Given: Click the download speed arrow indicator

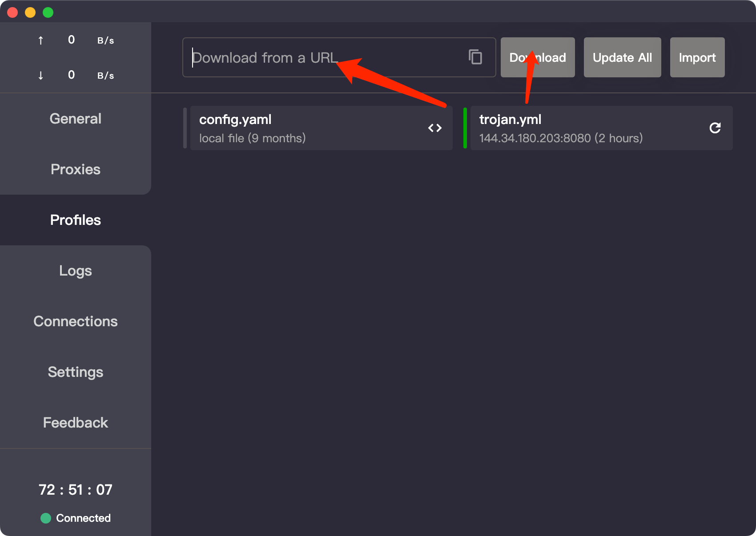Looking at the screenshot, I should click(40, 75).
